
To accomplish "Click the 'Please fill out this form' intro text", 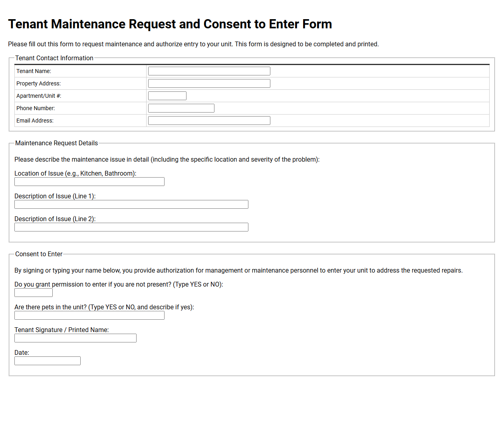I will point(193,44).
